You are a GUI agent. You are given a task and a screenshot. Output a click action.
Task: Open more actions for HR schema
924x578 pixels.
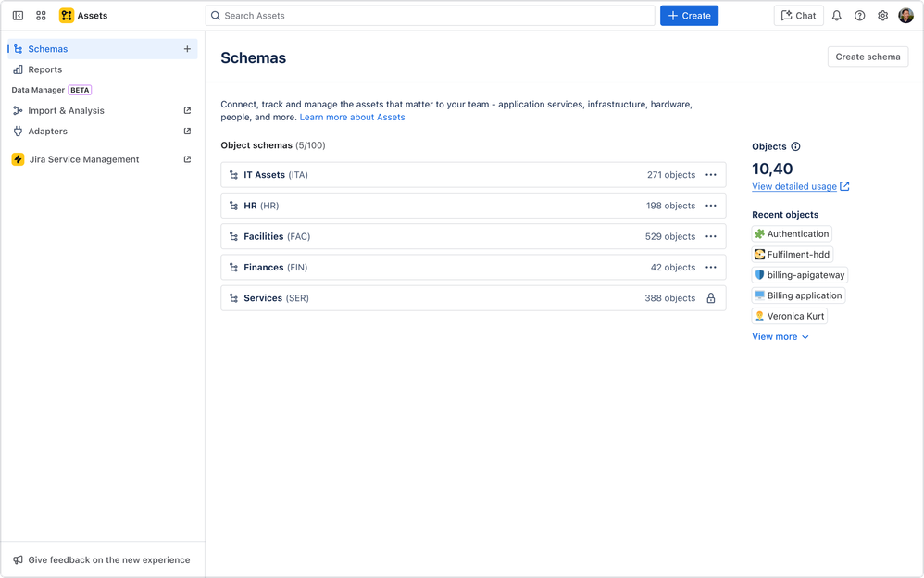click(x=711, y=206)
